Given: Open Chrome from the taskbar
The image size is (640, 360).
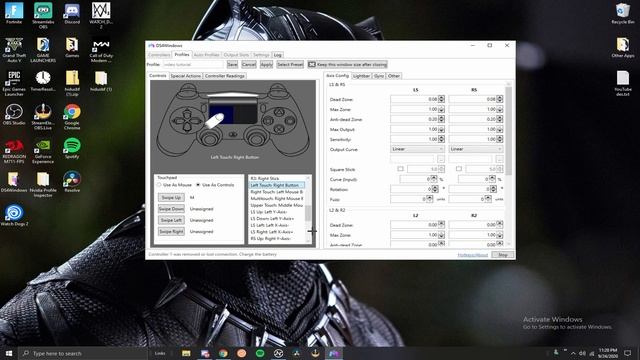Looking at the screenshot, I should pos(223,353).
